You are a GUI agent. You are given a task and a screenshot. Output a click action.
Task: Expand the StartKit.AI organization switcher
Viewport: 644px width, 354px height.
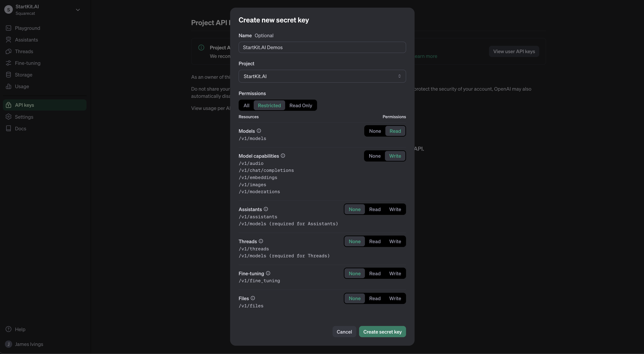point(78,10)
